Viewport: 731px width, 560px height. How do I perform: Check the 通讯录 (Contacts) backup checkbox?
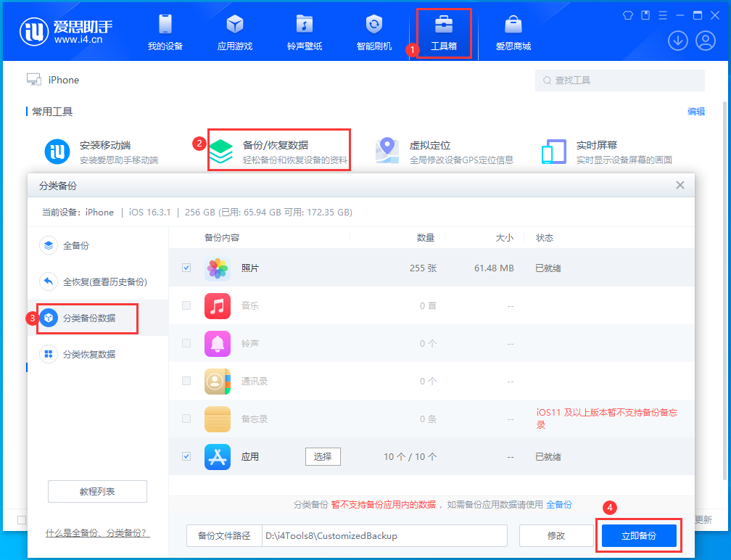click(x=186, y=381)
